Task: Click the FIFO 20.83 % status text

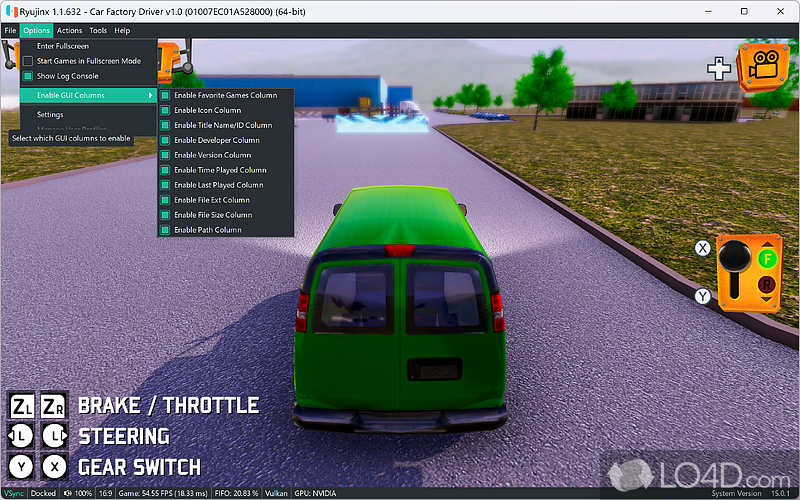Action: pyautogui.click(x=237, y=493)
